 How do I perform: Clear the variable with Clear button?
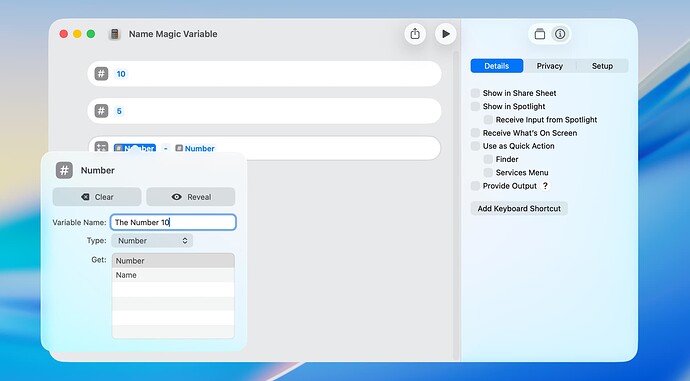tap(97, 197)
